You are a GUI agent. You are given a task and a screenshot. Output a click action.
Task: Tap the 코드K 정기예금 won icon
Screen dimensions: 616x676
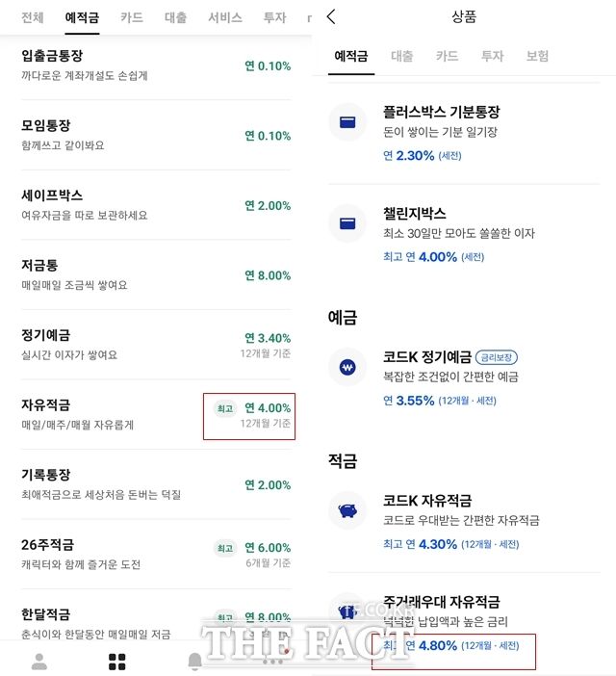(x=346, y=367)
